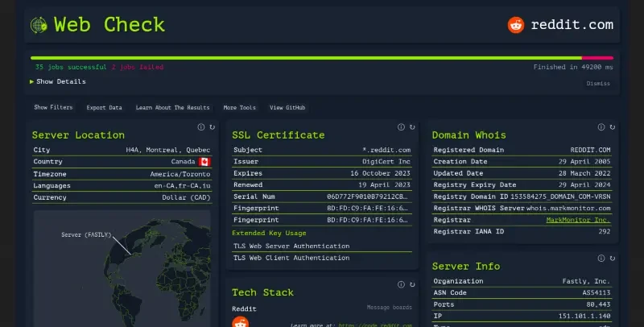Click Extended Key Usage heading
This screenshot has height=327, width=644.
[269, 233]
